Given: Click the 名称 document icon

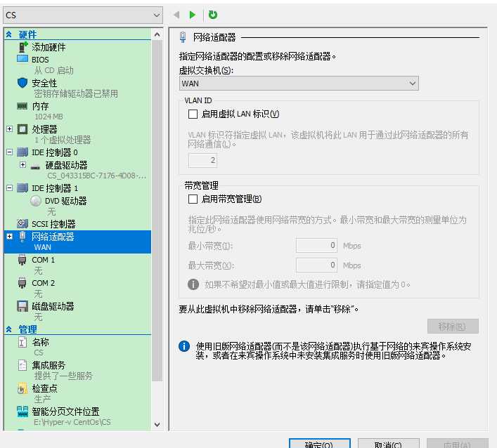Looking at the screenshot, I should click(x=22, y=342).
